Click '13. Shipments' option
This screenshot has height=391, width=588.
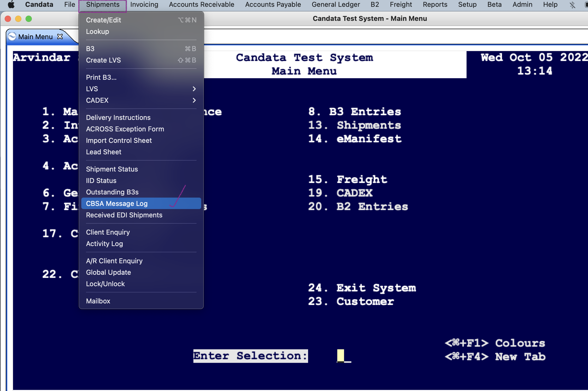tap(355, 125)
